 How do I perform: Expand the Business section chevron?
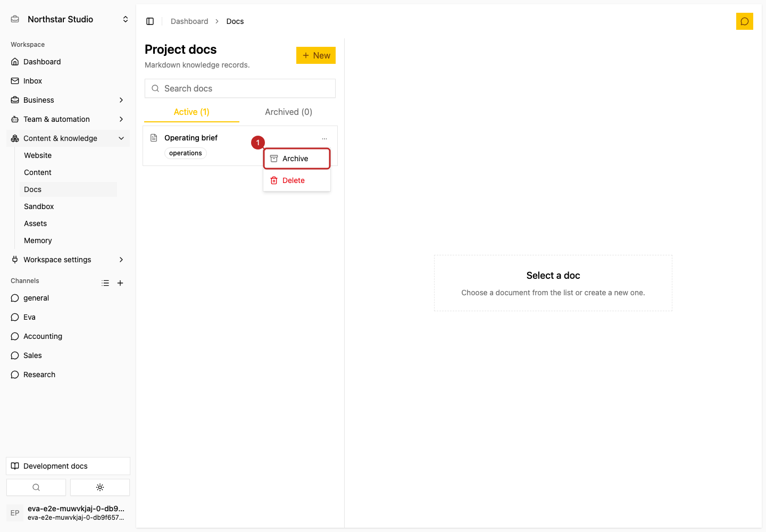tap(121, 100)
